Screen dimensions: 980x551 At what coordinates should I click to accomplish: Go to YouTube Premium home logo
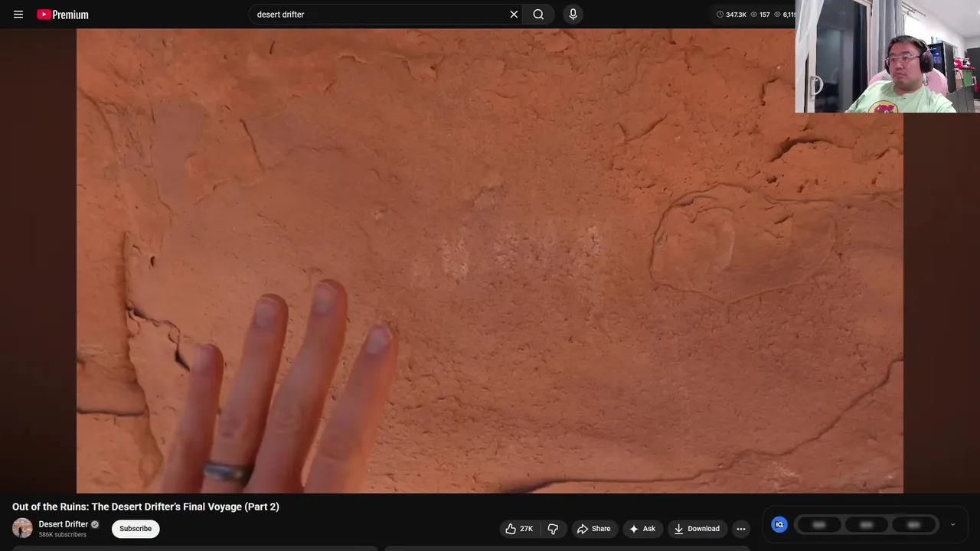click(63, 15)
